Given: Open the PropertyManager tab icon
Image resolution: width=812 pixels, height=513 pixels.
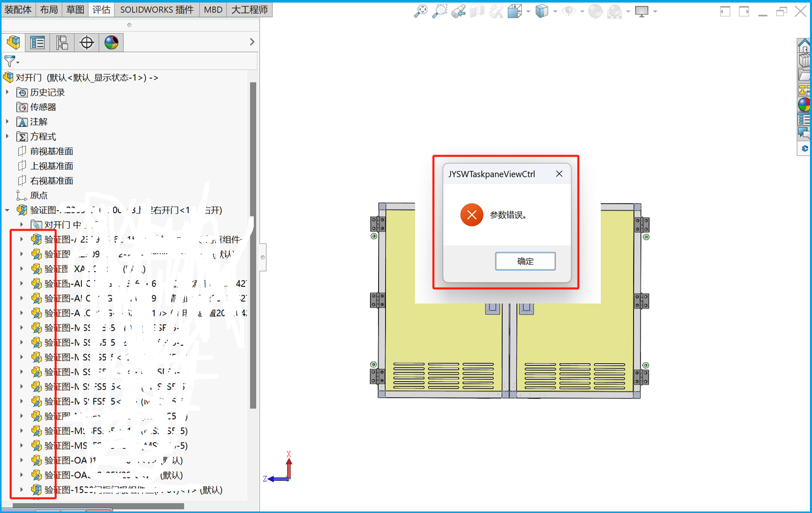Looking at the screenshot, I should 37,42.
